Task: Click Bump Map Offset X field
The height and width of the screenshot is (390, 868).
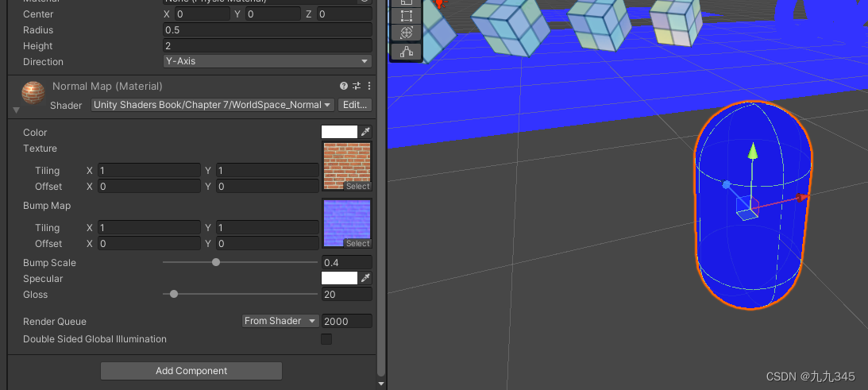Action: tap(149, 244)
